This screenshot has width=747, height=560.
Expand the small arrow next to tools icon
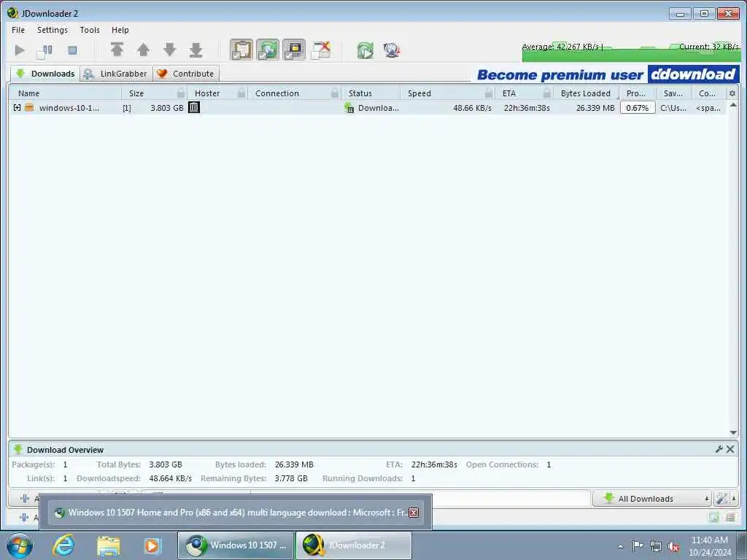click(x=734, y=499)
